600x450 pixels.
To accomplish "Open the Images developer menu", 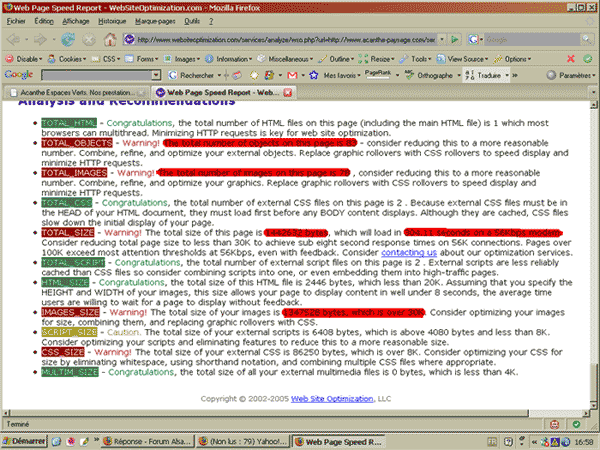I will coord(182,59).
